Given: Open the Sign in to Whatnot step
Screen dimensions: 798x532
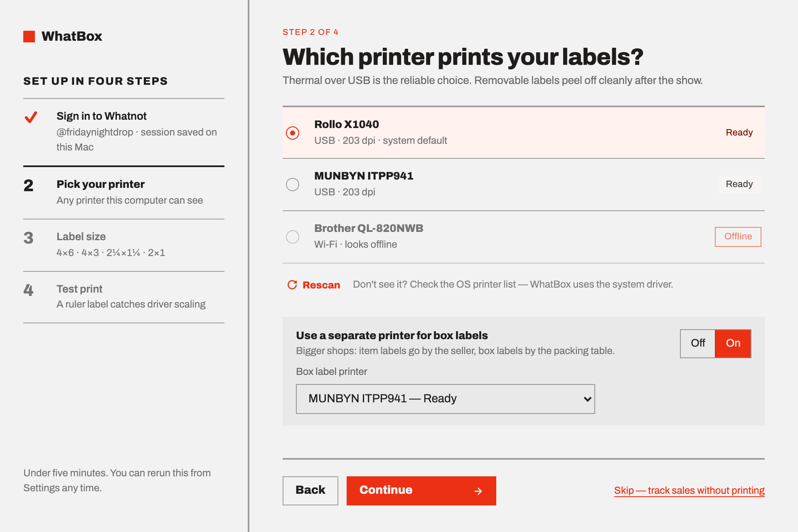Looking at the screenshot, I should pyautogui.click(x=124, y=131).
